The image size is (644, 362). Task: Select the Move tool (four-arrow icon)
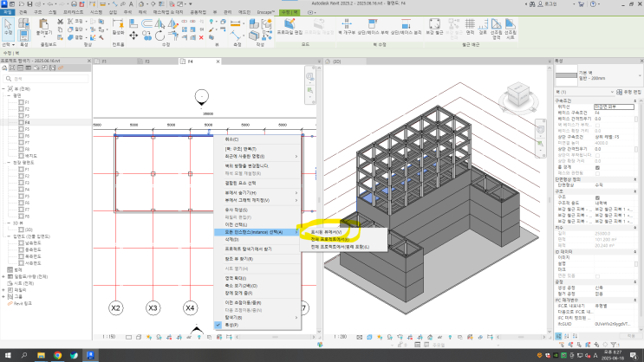[133, 36]
